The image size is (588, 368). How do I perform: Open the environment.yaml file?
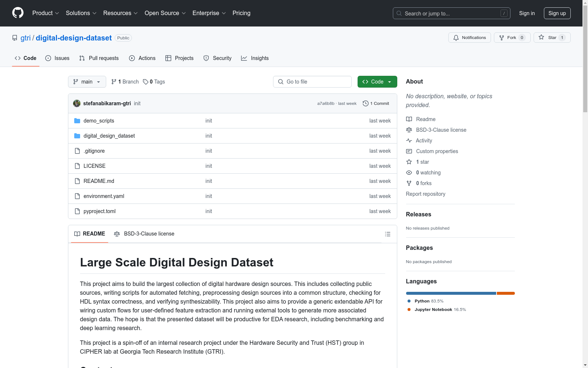click(x=104, y=196)
